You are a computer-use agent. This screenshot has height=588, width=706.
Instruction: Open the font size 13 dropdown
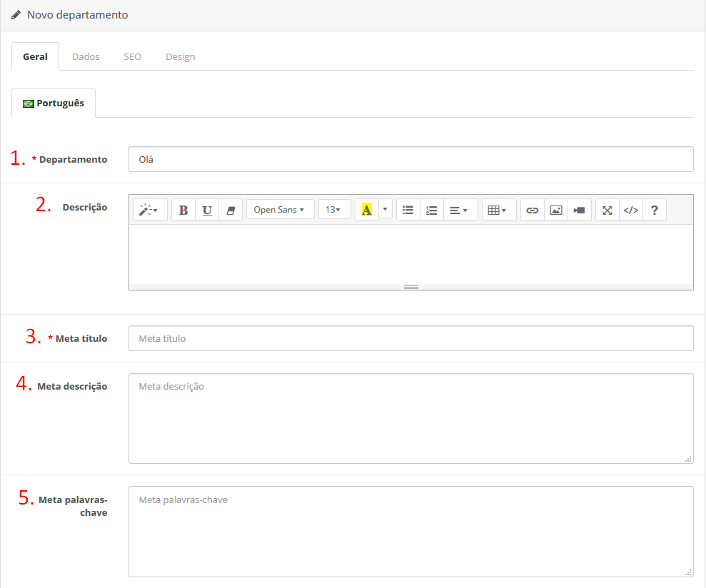pos(333,210)
